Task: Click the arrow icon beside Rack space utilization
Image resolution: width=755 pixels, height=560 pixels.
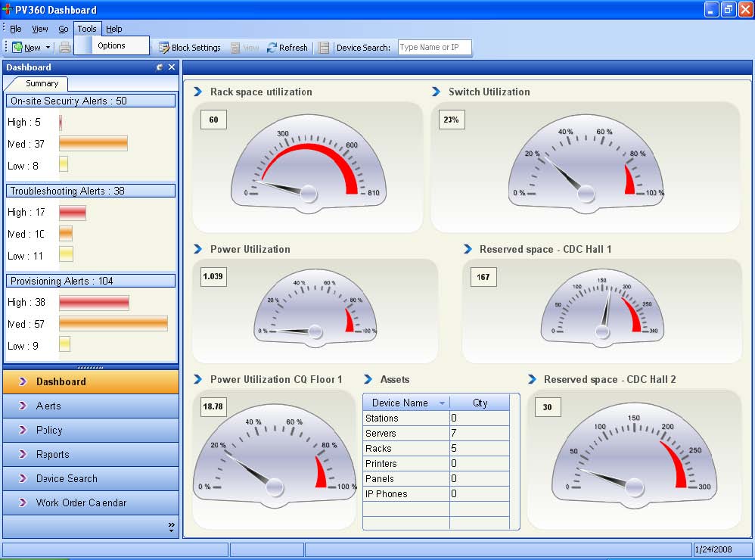Action: 198,92
